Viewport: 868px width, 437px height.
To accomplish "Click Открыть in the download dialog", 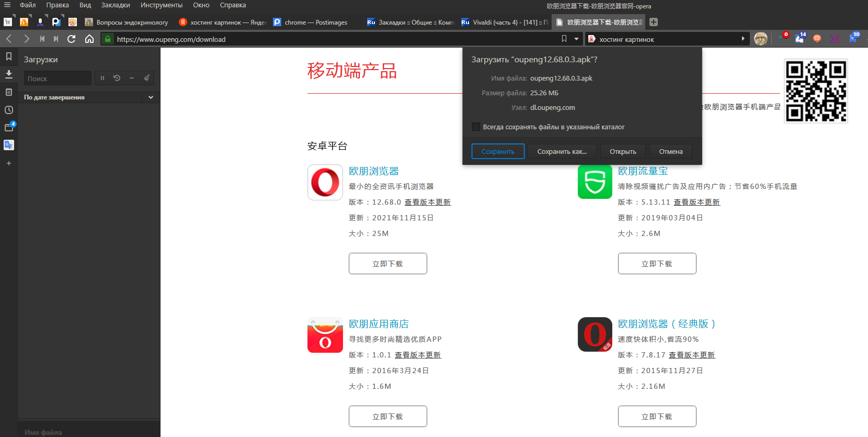I will 623,151.
